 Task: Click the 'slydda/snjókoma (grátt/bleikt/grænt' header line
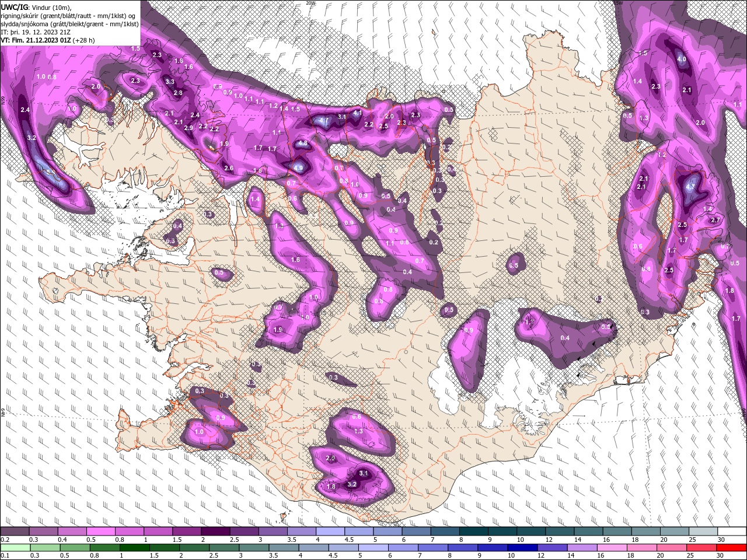pyautogui.click(x=69, y=23)
